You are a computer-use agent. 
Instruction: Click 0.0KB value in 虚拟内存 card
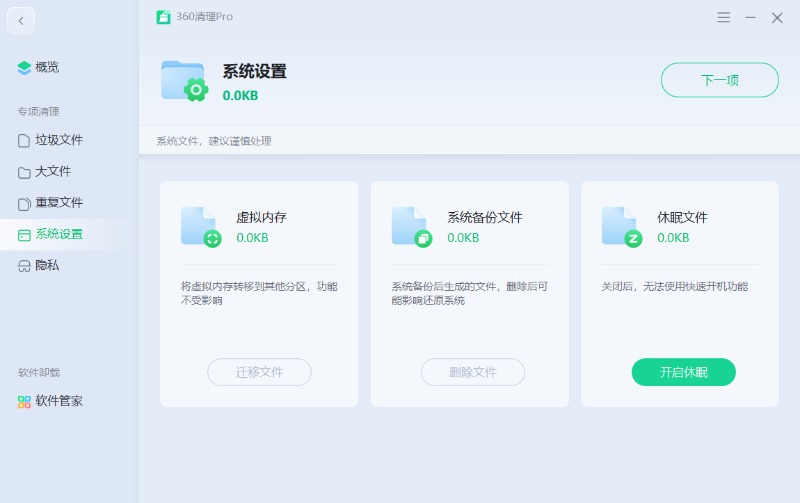point(252,238)
